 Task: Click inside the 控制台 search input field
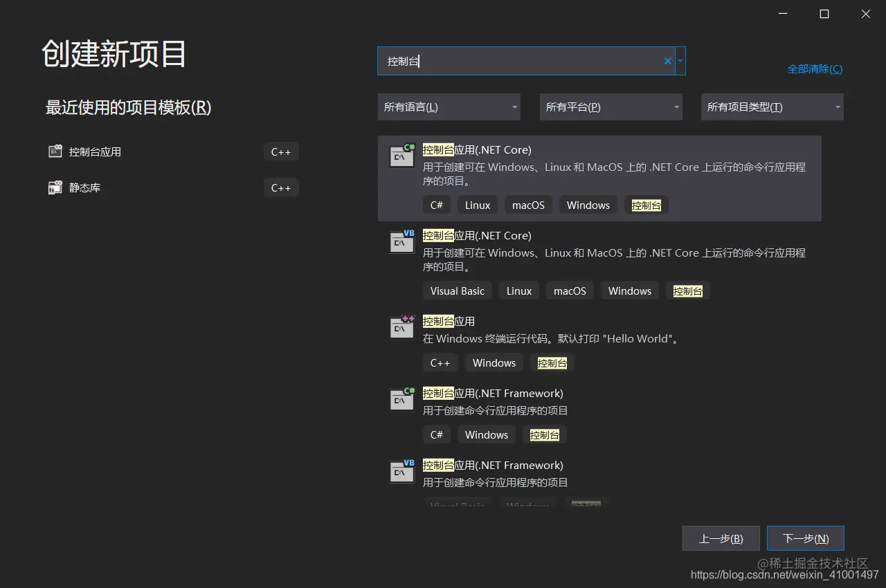click(519, 61)
